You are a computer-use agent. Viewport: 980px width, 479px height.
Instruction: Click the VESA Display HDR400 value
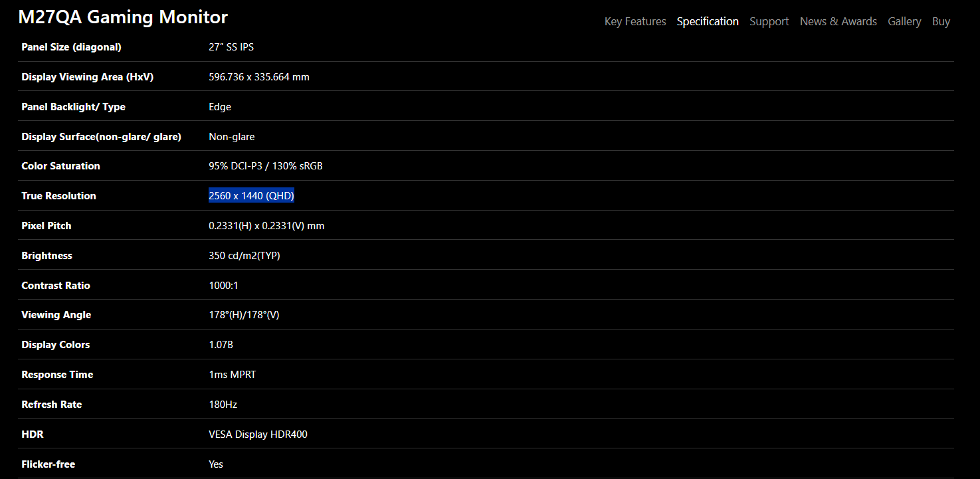click(x=258, y=434)
